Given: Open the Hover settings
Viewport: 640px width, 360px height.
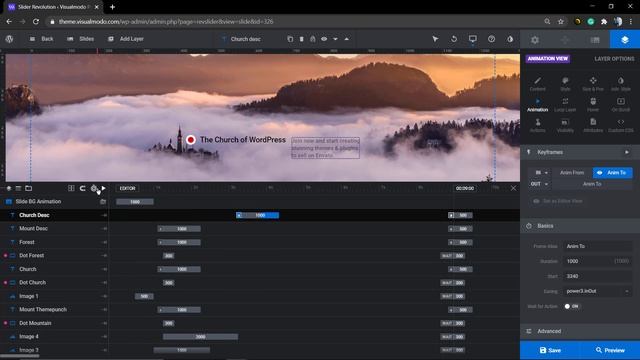Looking at the screenshot, I should [x=593, y=105].
